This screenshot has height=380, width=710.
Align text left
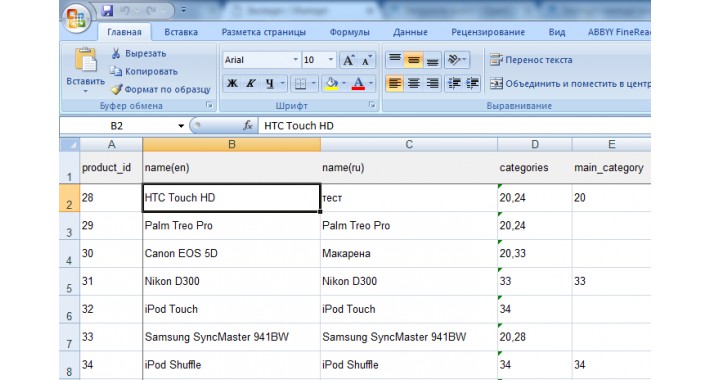click(x=395, y=83)
